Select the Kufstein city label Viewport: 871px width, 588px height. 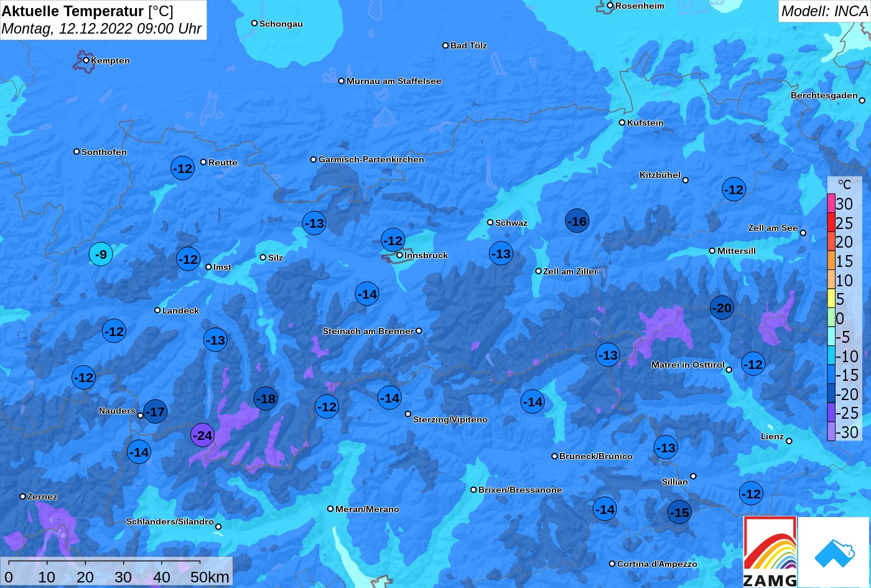tap(645, 123)
